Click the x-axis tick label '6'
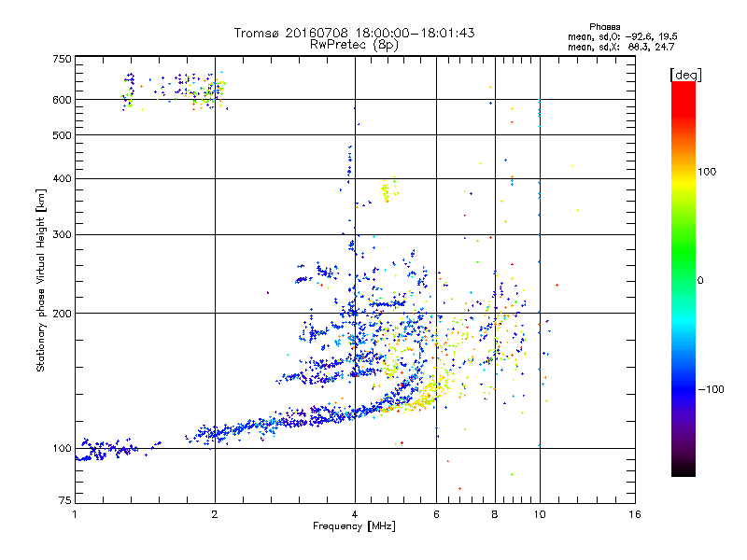The width and height of the screenshot is (747, 560). click(x=436, y=514)
